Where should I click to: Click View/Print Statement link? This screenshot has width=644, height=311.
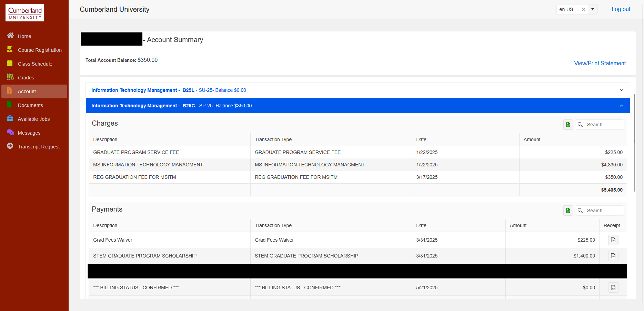coord(600,64)
